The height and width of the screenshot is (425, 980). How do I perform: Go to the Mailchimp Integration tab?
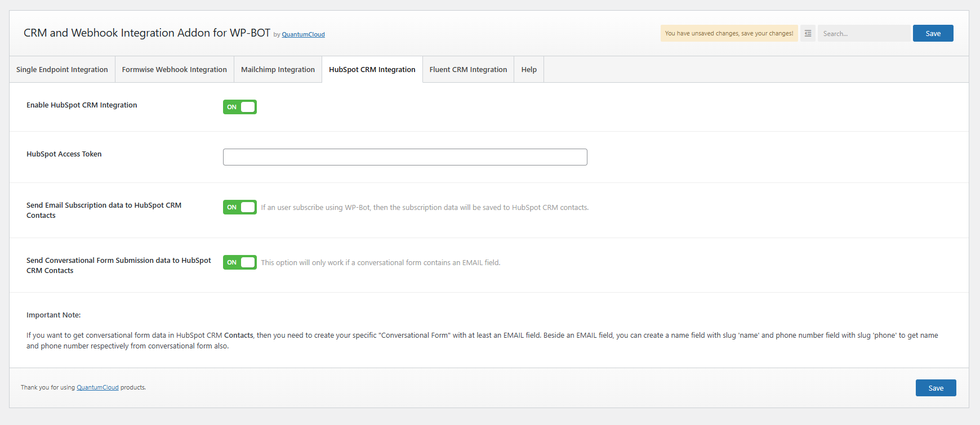coord(278,70)
